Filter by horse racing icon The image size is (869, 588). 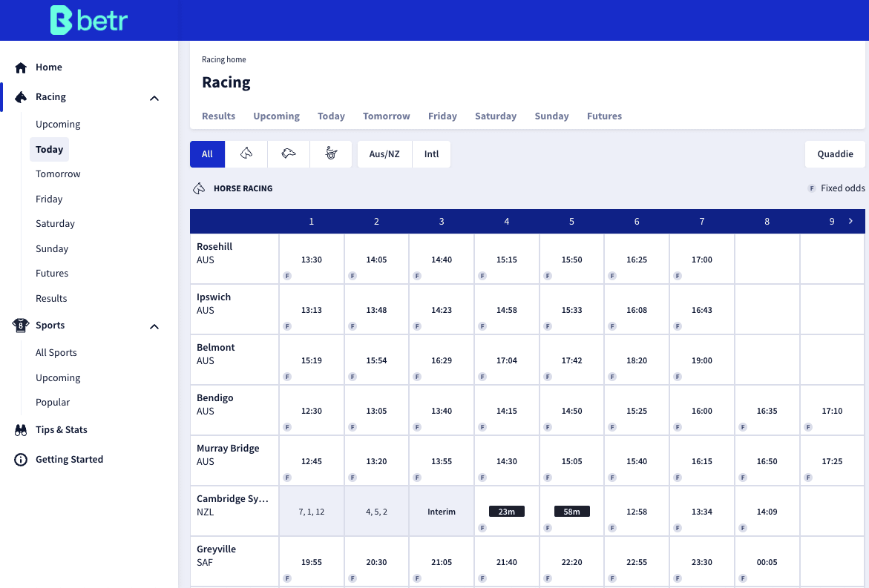coord(246,154)
